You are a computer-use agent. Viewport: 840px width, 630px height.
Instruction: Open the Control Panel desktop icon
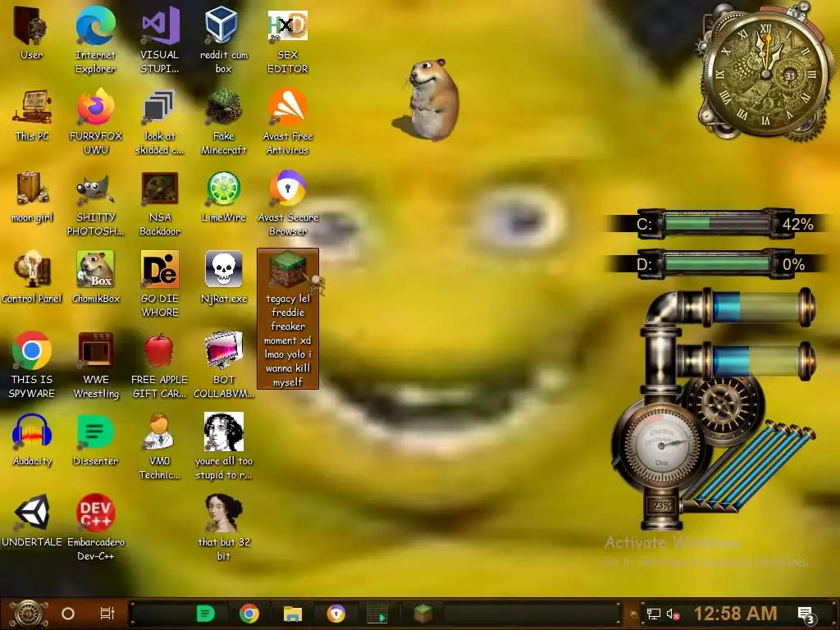click(32, 277)
